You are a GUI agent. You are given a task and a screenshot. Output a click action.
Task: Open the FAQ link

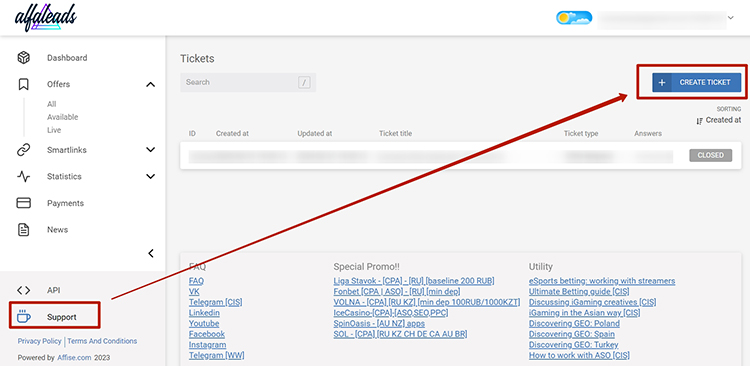coord(196,281)
